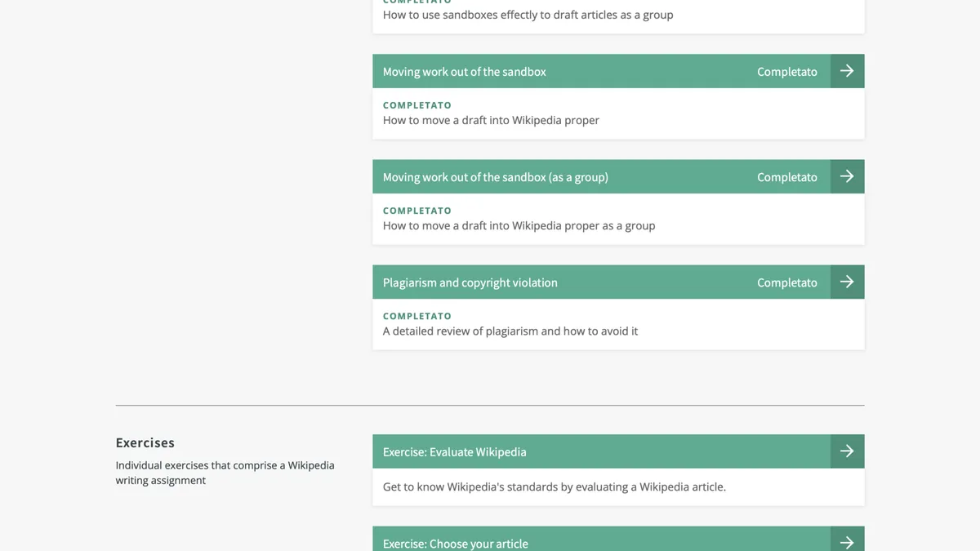Click the sandboxes group drafting description card
Screen dimensions: 980x551
click(x=618, y=16)
